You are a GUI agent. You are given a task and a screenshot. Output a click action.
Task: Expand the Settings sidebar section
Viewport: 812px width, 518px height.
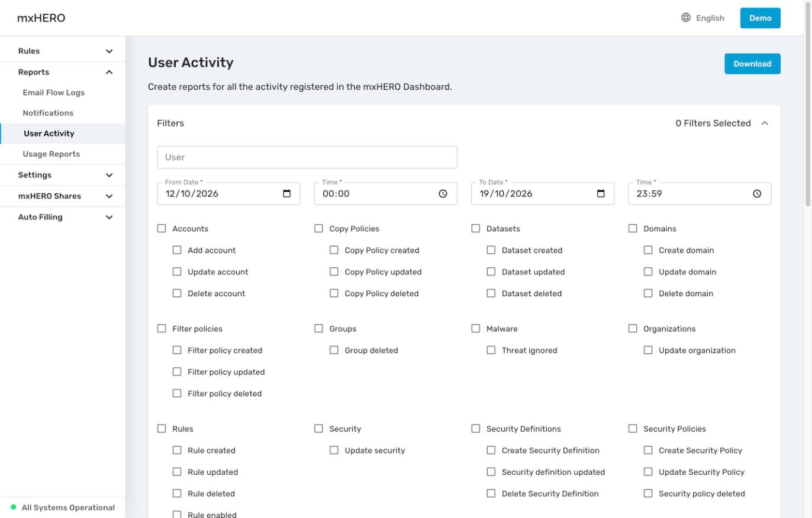(63, 175)
